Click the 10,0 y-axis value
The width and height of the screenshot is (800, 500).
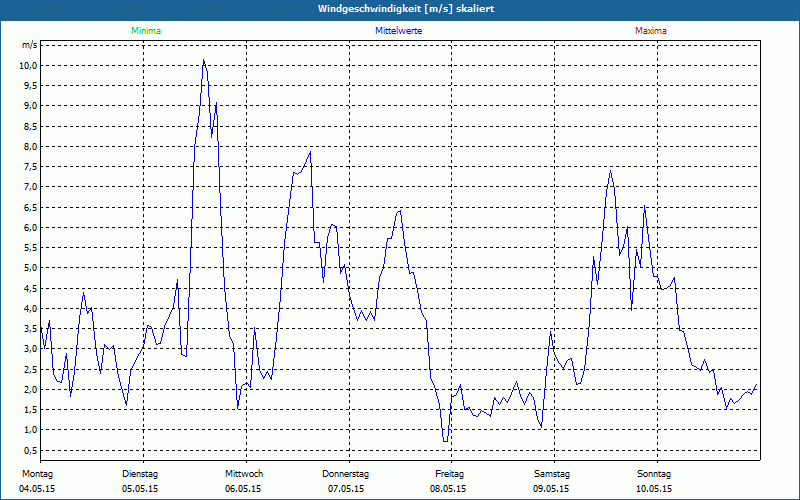tap(29, 65)
